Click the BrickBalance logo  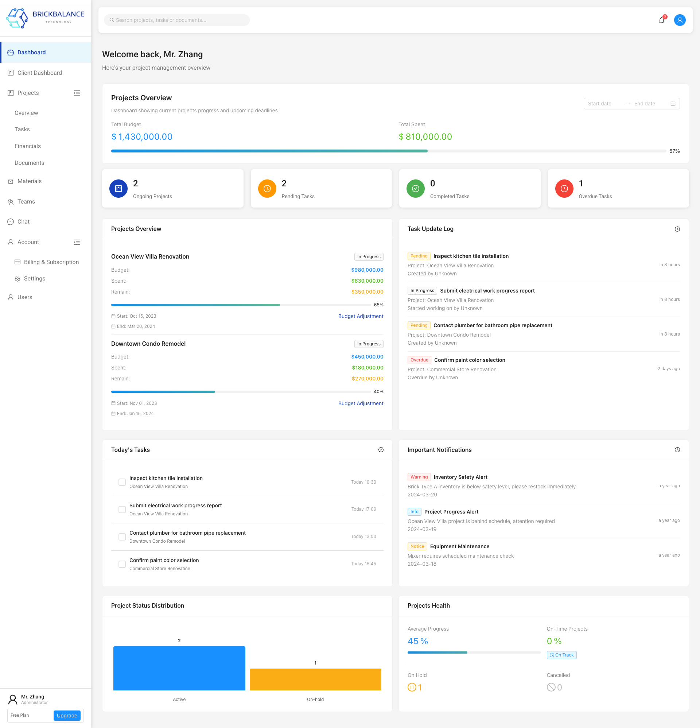click(45, 18)
